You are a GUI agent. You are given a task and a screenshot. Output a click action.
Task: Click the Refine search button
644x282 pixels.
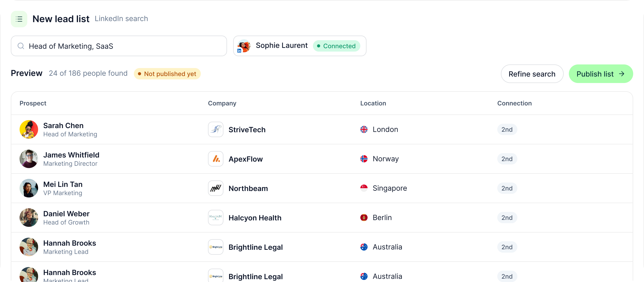pyautogui.click(x=532, y=74)
